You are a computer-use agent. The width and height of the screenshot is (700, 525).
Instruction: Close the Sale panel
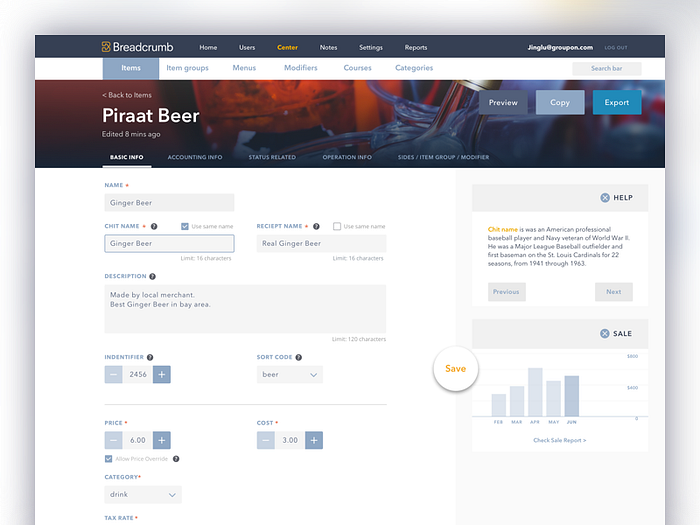(605, 333)
